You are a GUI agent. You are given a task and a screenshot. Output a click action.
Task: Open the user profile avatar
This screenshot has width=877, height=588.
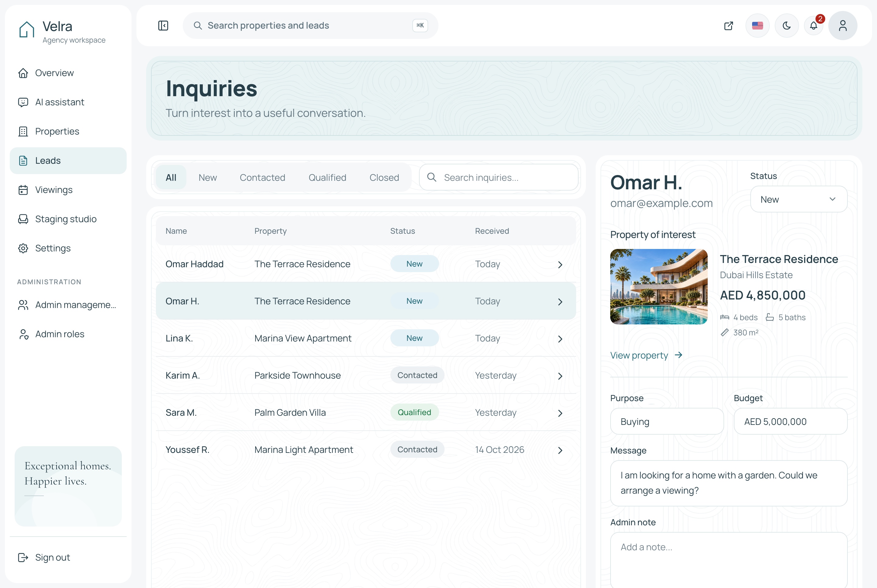click(843, 26)
